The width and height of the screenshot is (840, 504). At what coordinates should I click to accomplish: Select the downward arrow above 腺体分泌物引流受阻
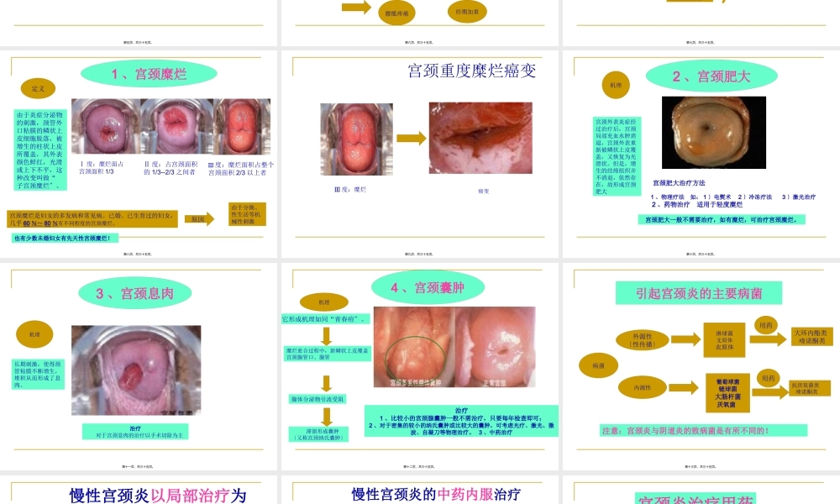(326, 381)
